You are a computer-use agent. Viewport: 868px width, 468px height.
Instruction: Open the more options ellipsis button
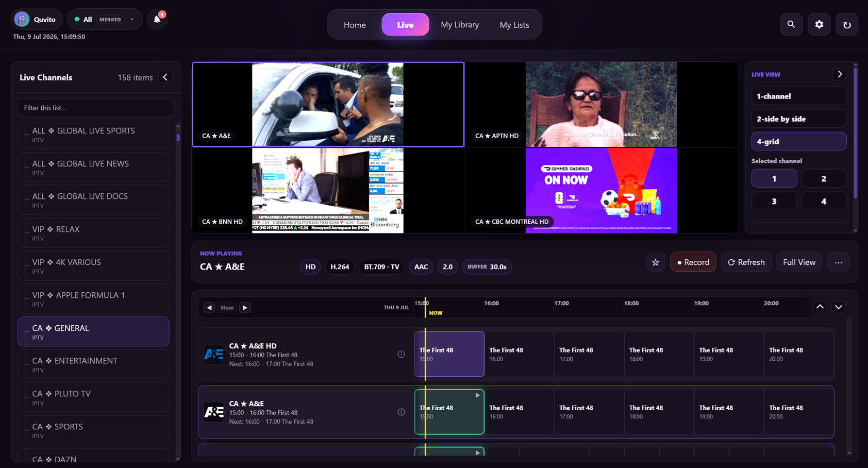point(839,262)
